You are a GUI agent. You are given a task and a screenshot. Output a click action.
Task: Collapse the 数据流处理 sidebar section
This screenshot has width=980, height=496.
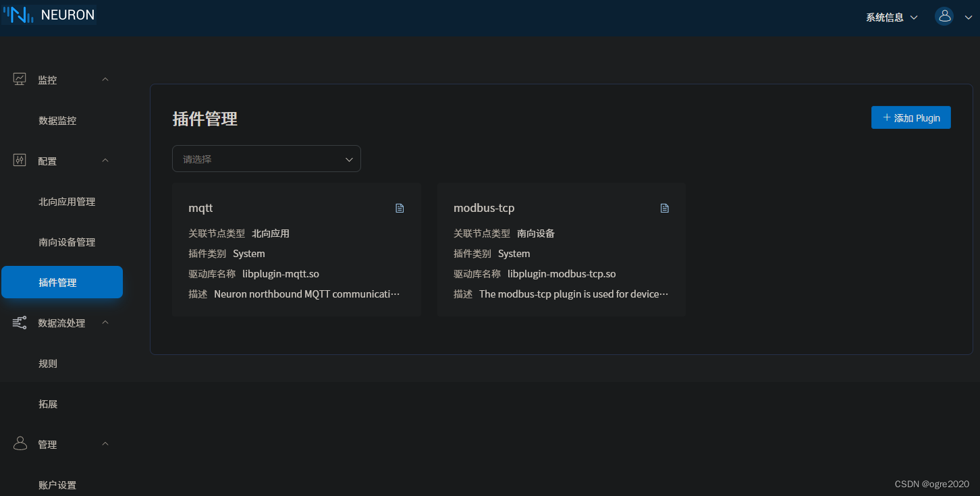coord(105,322)
